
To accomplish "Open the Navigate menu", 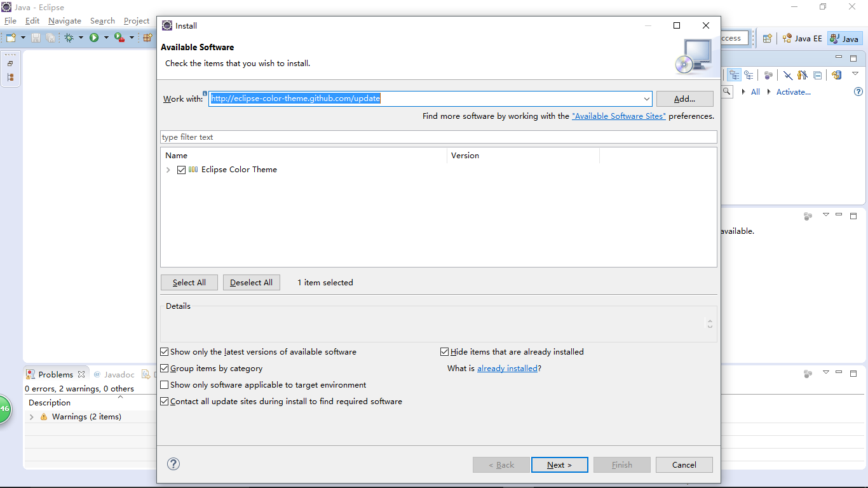I will coord(65,21).
